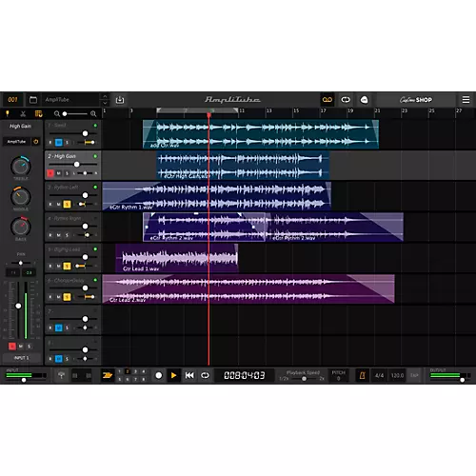This screenshot has height=476, width=476.
Task: Toggle the metronome icon
Action: [x=362, y=375]
